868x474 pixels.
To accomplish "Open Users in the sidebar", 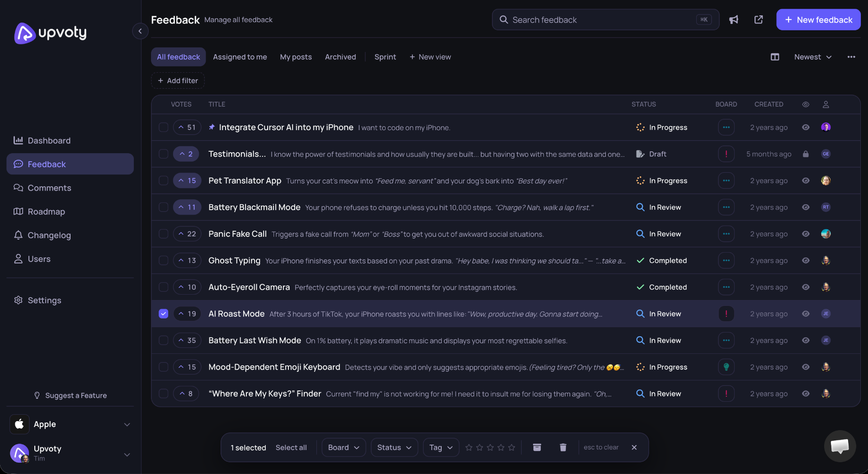I will click(70, 259).
